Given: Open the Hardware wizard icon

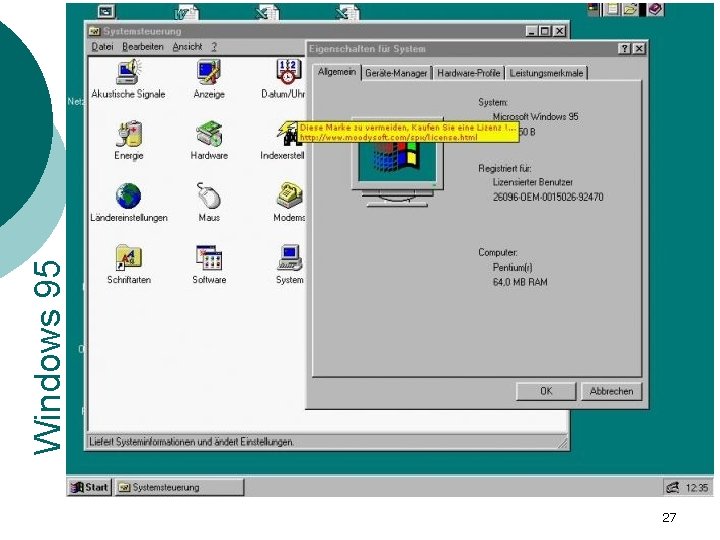Looking at the screenshot, I should (x=209, y=134).
